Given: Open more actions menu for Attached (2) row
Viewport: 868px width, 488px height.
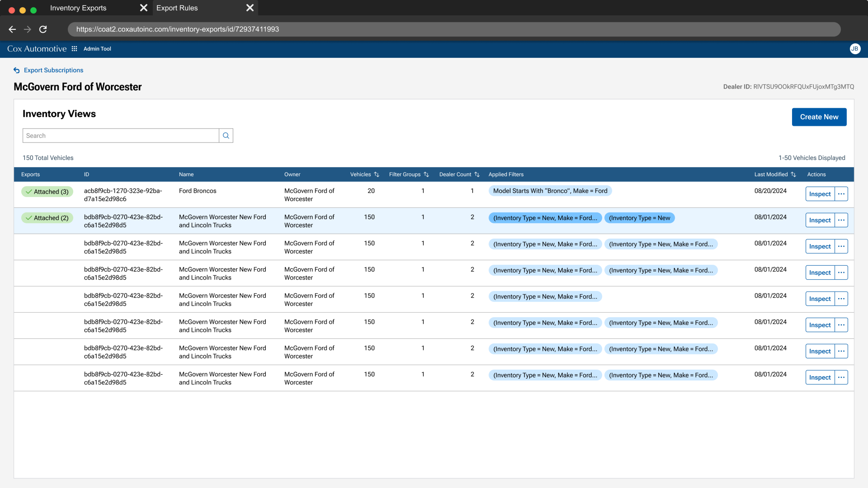Looking at the screenshot, I should pyautogui.click(x=841, y=220).
